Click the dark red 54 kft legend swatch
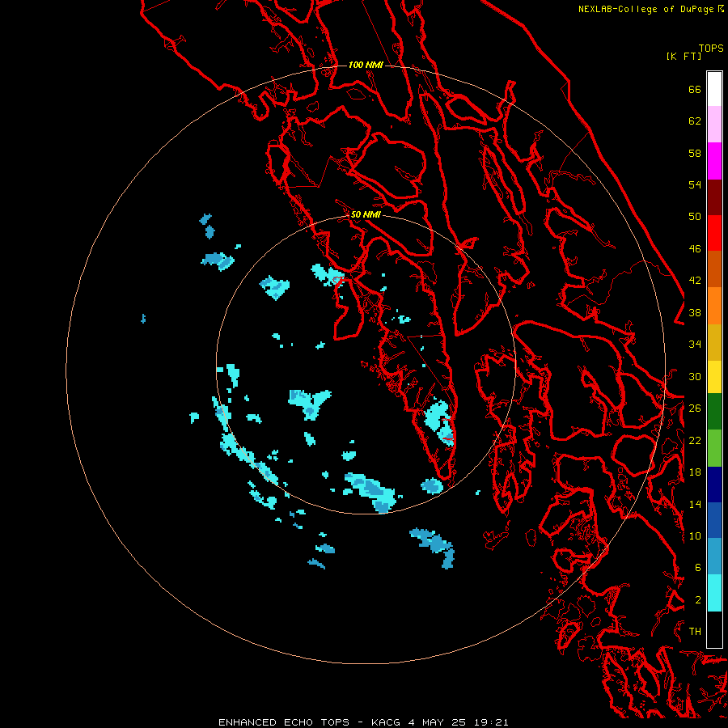 pos(714,197)
